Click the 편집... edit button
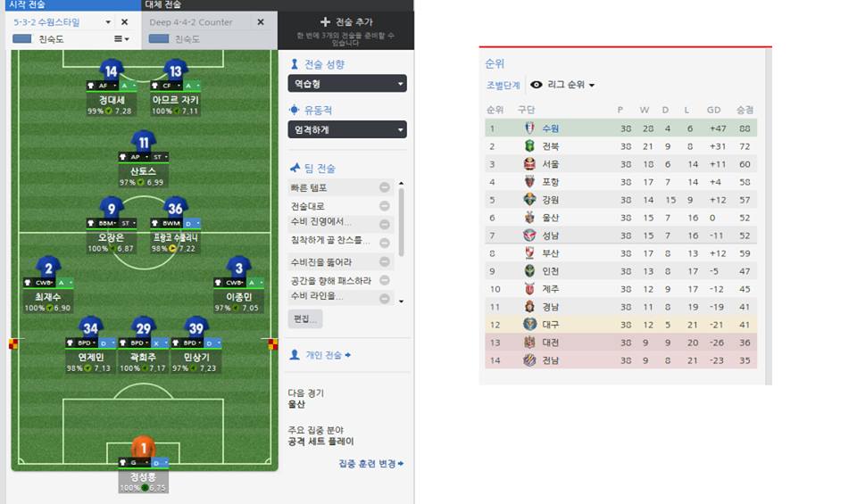The height and width of the screenshot is (504, 857). tap(305, 318)
